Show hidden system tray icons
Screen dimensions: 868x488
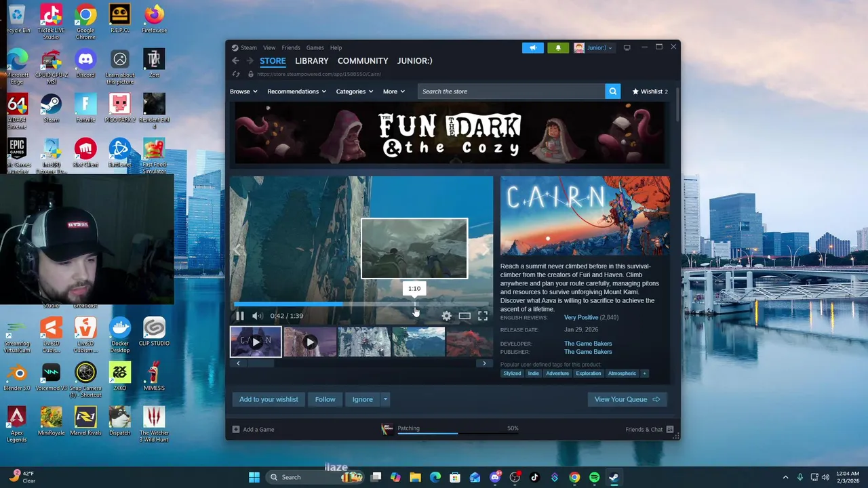pyautogui.click(x=785, y=477)
